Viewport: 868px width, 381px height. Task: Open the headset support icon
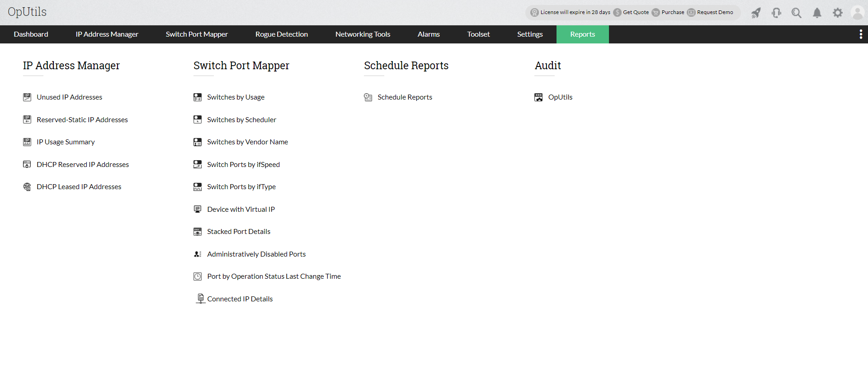[776, 13]
